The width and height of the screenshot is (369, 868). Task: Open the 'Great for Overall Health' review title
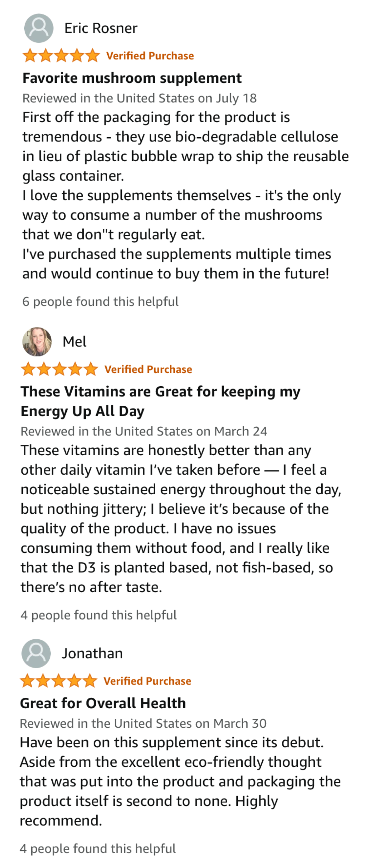(x=103, y=703)
